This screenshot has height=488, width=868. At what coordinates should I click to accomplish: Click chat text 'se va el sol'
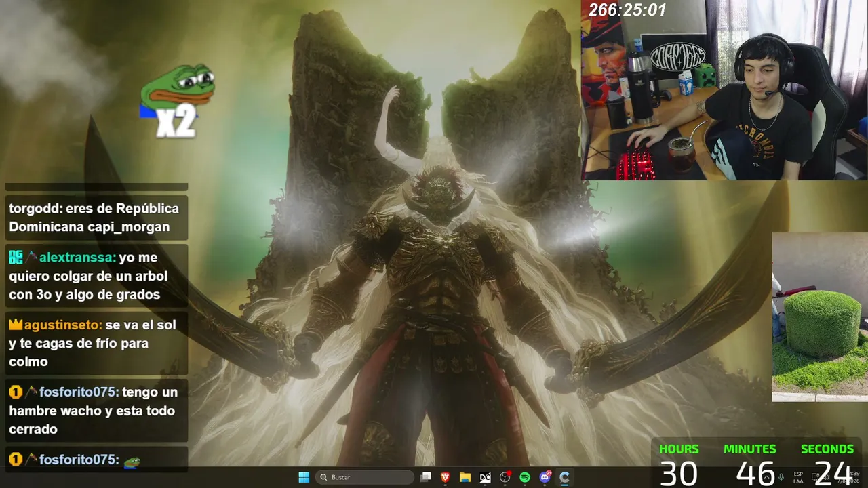[x=140, y=325]
